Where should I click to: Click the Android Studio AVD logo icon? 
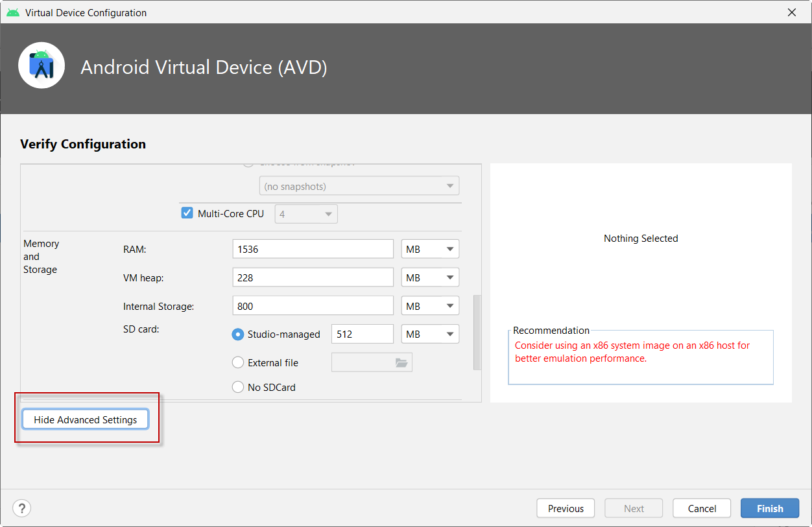pos(42,65)
